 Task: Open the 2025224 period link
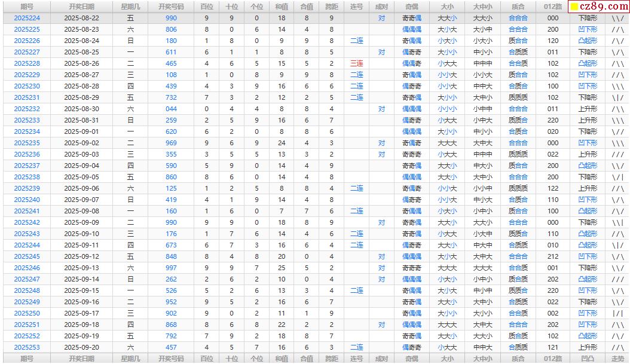pyautogui.click(x=27, y=18)
